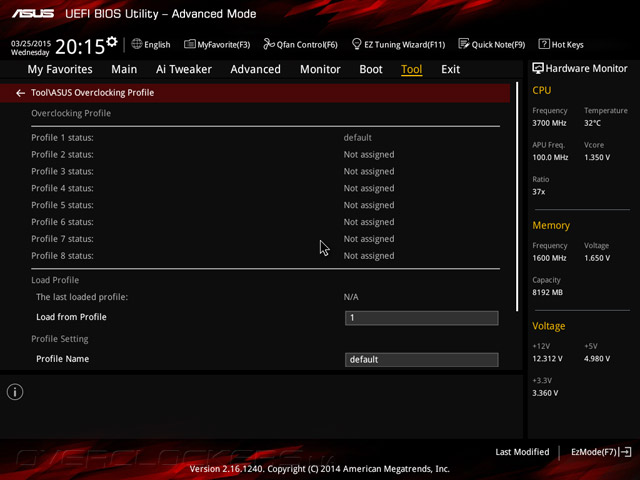Switch to EzMode(F7)
This screenshot has width=640, height=480.
594,452
